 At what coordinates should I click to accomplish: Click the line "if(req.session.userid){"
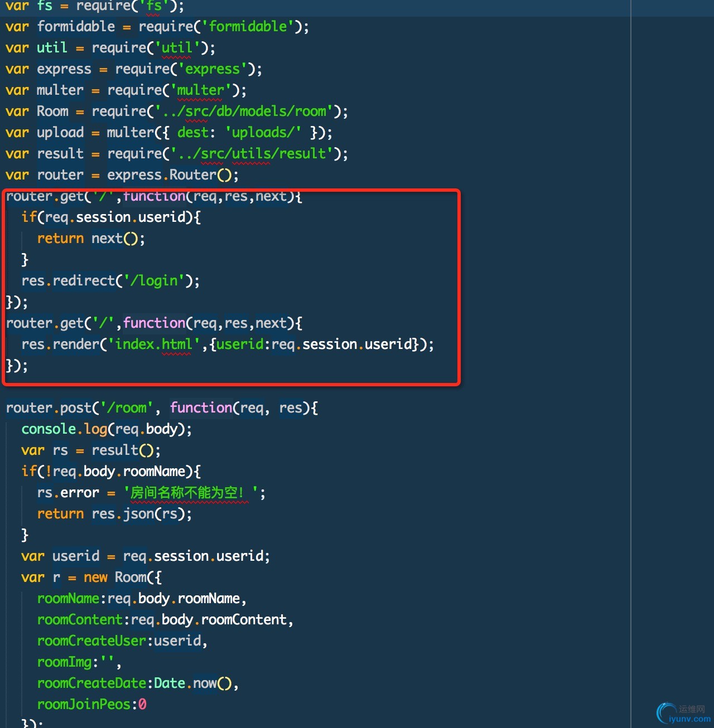click(x=111, y=217)
